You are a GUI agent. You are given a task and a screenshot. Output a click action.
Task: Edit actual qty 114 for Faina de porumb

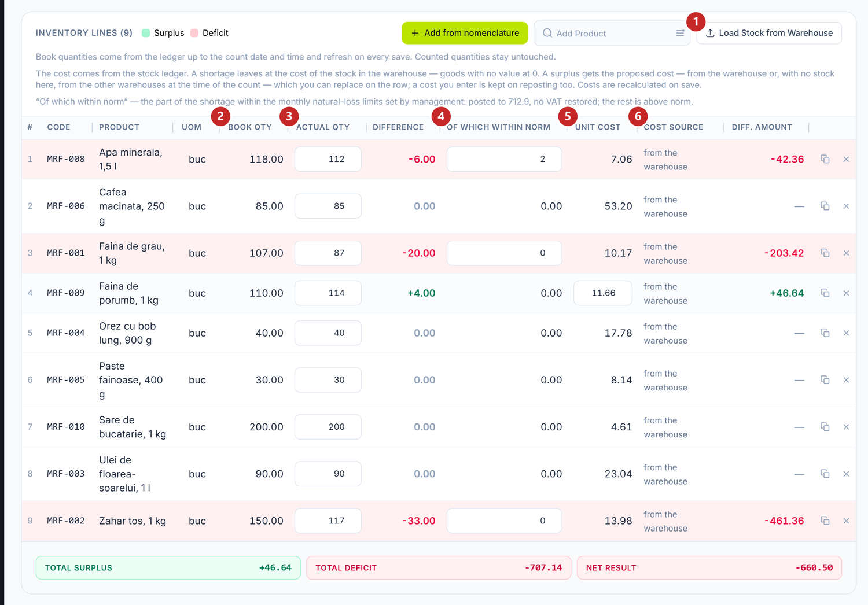click(328, 293)
